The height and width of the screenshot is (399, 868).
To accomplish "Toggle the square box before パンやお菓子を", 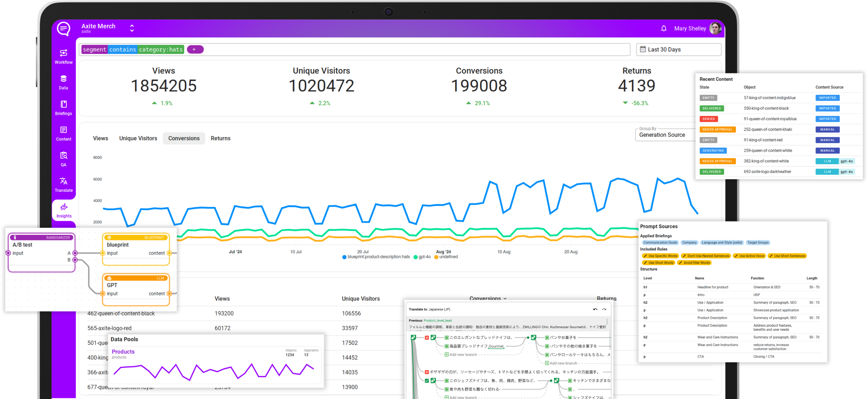I will click(x=547, y=337).
